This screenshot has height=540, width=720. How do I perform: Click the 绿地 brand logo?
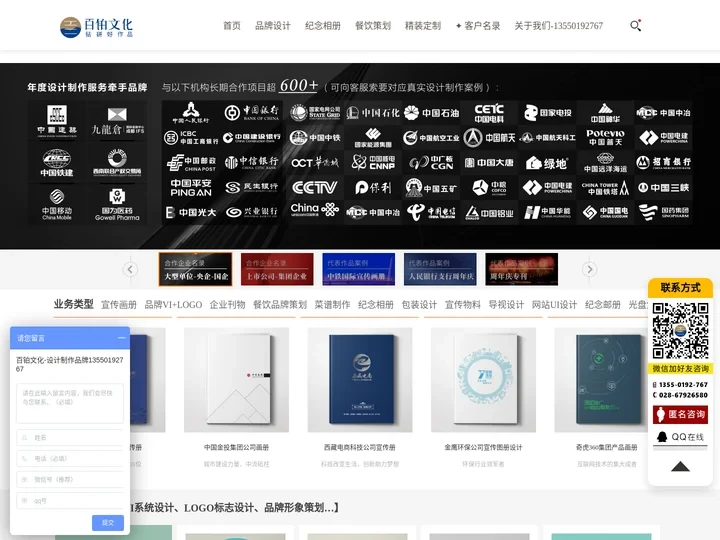point(546,163)
